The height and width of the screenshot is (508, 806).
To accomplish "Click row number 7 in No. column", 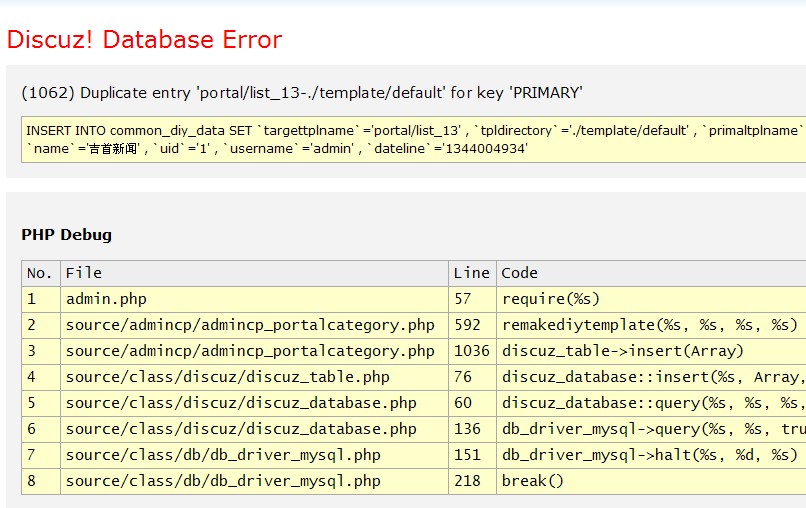I will 41,455.
